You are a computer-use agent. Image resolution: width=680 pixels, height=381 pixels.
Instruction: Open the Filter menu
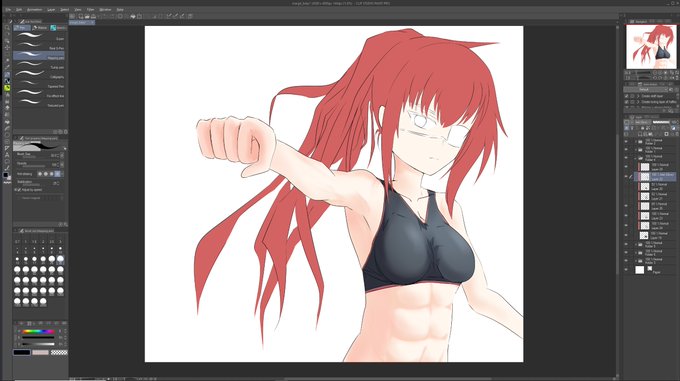pyautogui.click(x=90, y=9)
